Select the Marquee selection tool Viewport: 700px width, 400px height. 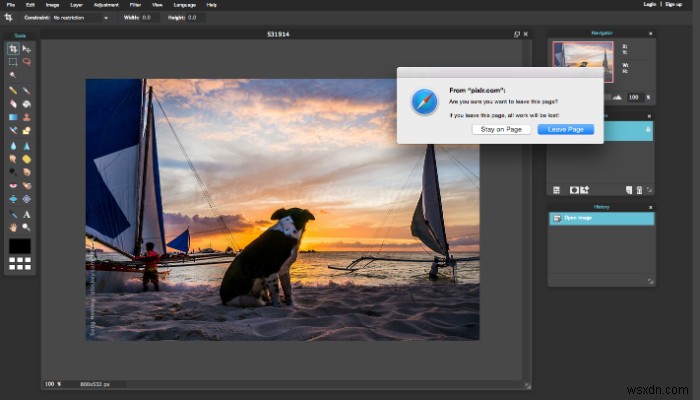point(13,61)
